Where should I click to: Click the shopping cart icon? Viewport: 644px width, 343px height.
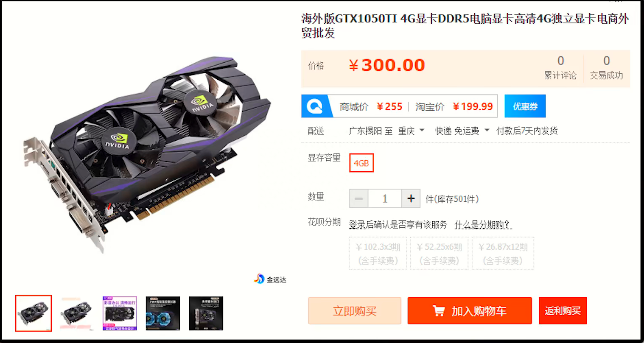(439, 311)
